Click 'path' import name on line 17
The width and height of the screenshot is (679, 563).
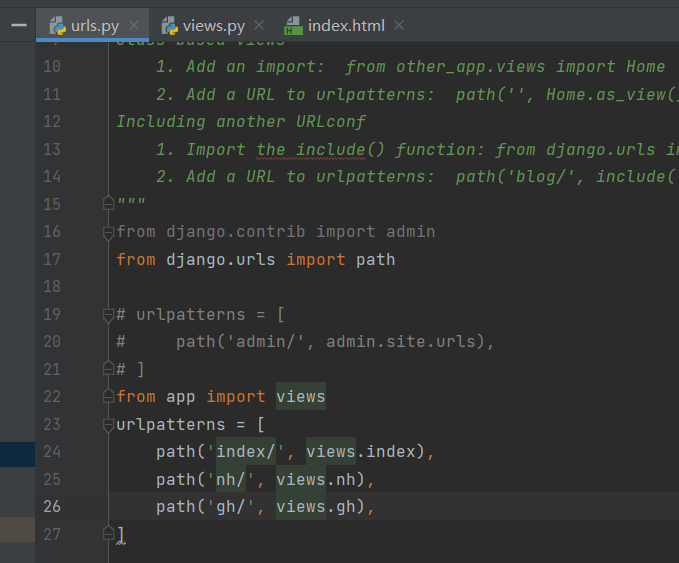375,260
